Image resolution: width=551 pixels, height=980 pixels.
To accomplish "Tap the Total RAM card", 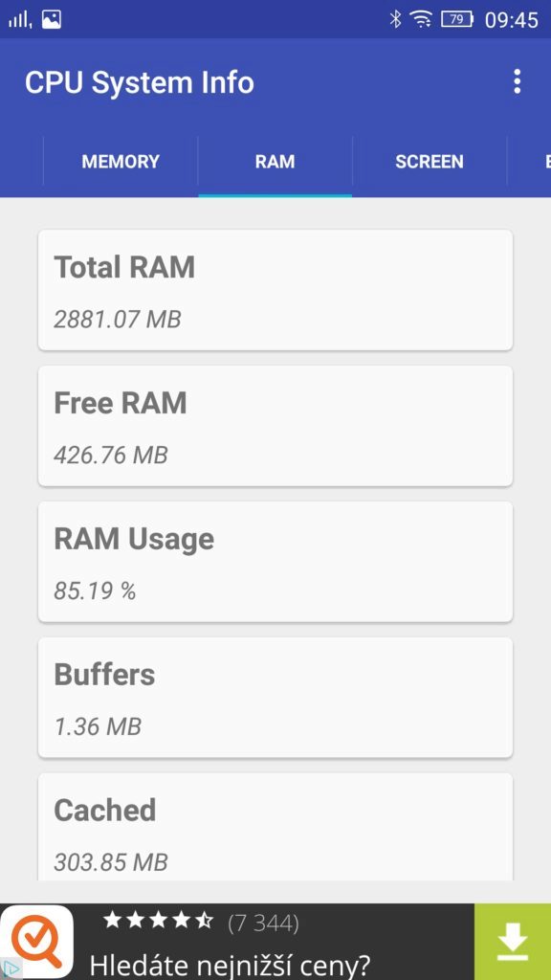I will coord(275,290).
